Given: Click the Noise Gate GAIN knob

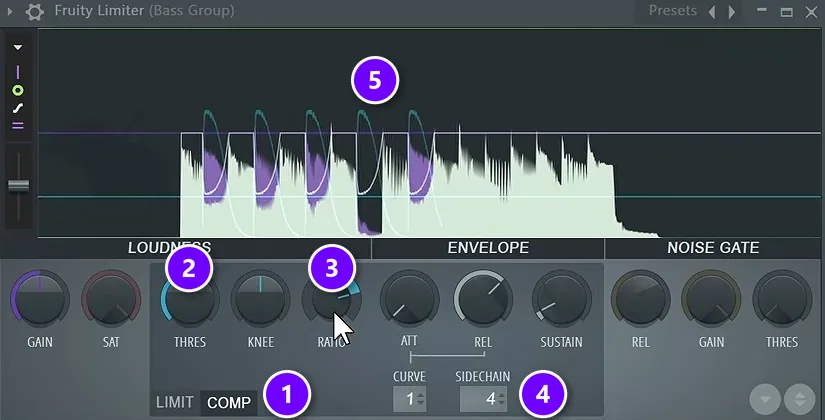Looking at the screenshot, I should 711,299.
